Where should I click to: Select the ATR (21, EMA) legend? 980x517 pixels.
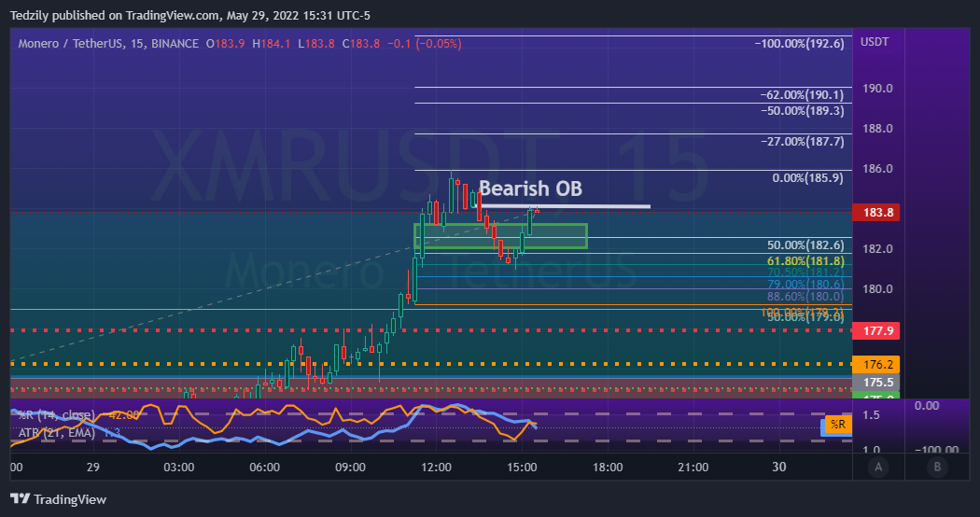[x=56, y=433]
